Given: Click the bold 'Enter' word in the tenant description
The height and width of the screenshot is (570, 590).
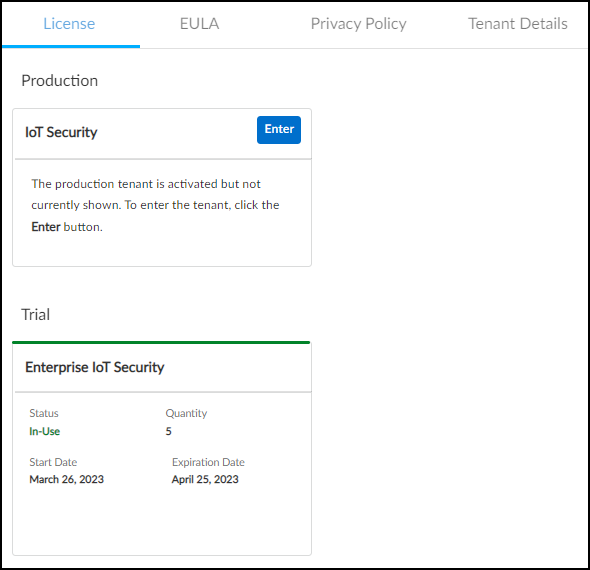Looking at the screenshot, I should [x=46, y=227].
